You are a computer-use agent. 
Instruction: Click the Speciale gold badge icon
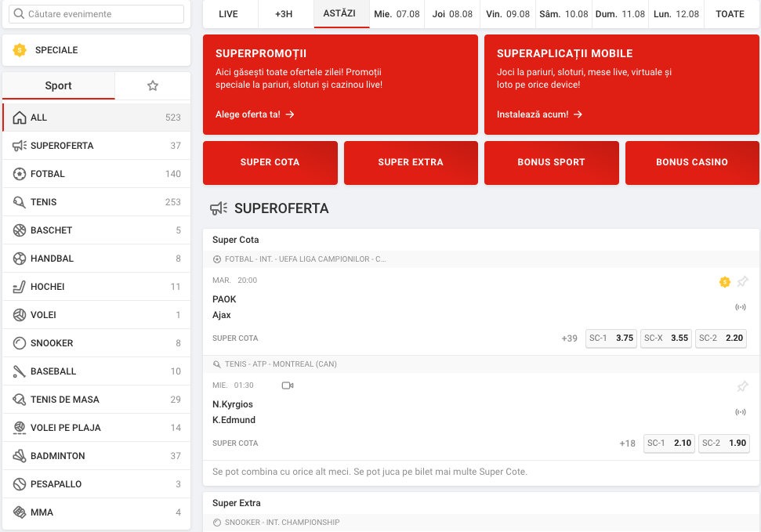click(20, 50)
